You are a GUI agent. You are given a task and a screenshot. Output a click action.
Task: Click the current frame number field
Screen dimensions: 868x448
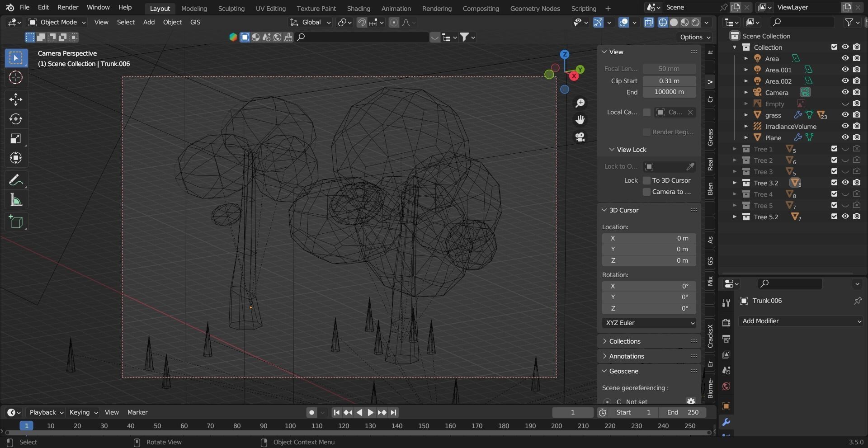click(x=572, y=412)
